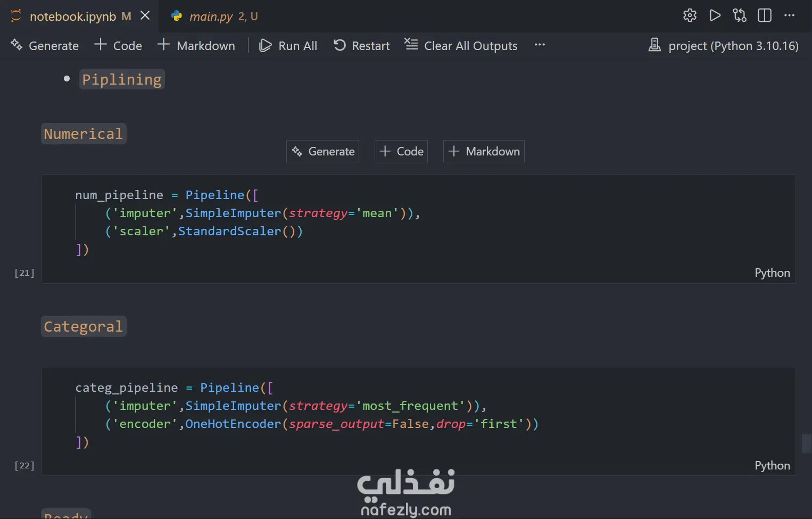Image resolution: width=812 pixels, height=519 pixels.
Task: Click the Python language label of cell 22
Action: point(772,466)
